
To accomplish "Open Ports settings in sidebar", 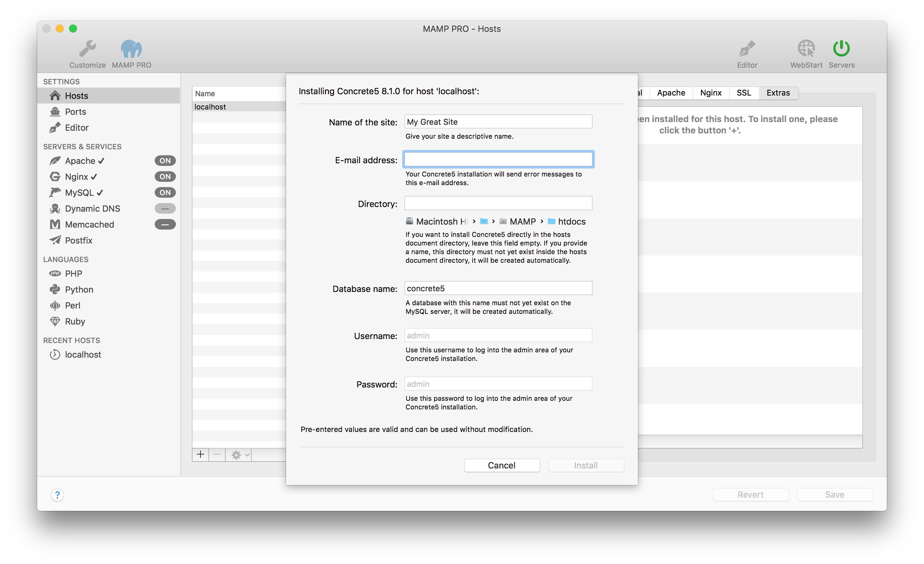I will pos(109,112).
